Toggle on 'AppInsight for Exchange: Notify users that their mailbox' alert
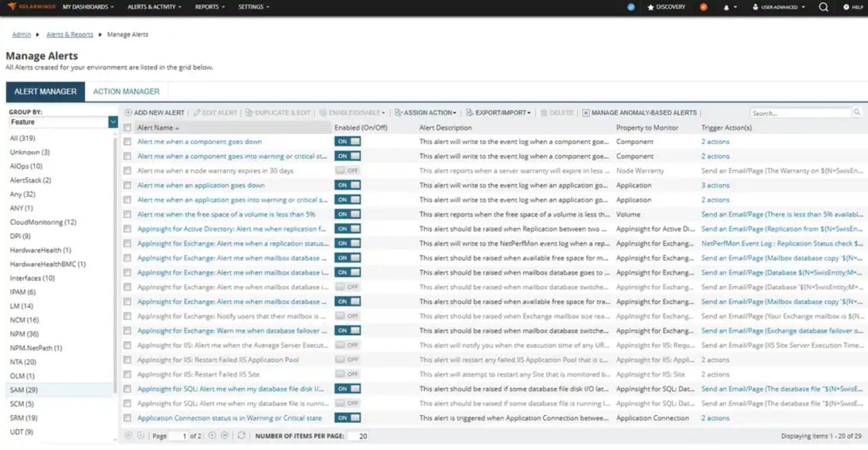Viewport: 868px width, 450px height. pos(347,316)
